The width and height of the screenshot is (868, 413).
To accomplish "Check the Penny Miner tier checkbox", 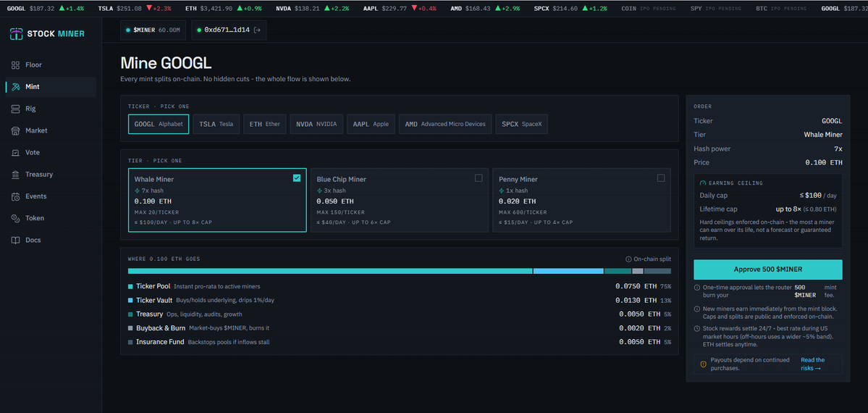I will tap(661, 178).
